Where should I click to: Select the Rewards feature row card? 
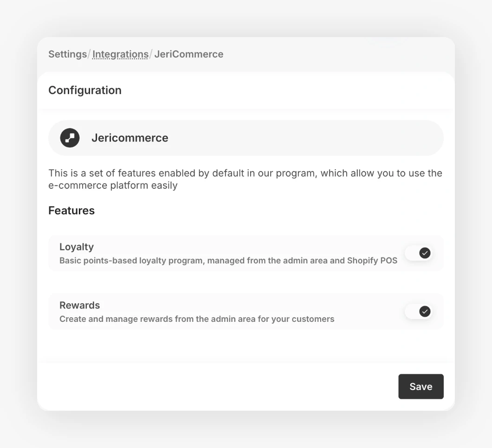click(x=246, y=312)
